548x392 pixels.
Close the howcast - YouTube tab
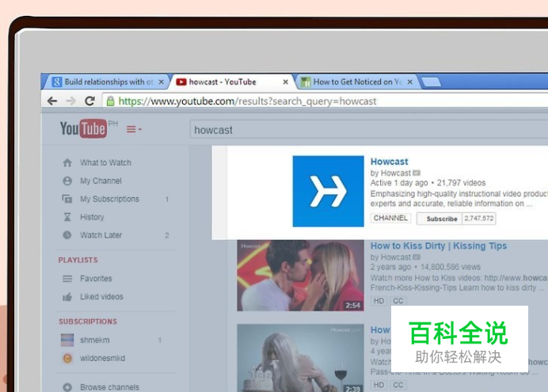click(x=286, y=82)
